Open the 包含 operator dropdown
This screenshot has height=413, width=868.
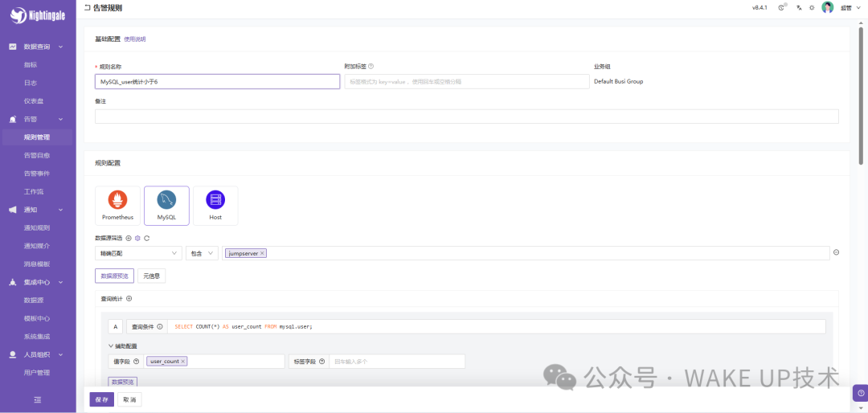[x=202, y=253]
